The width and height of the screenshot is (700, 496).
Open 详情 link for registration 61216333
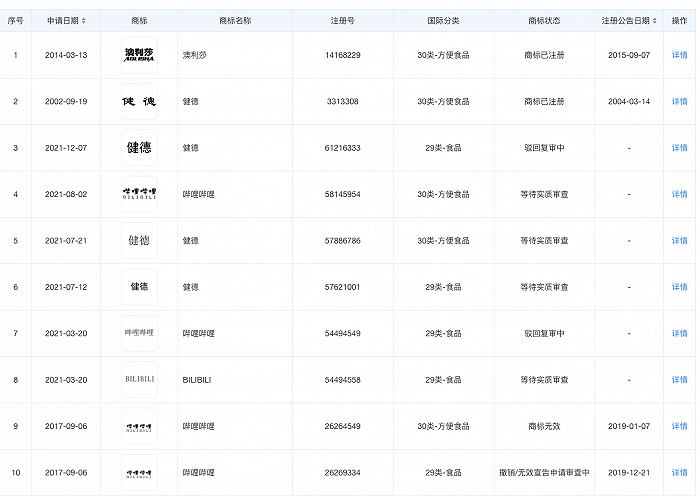pos(679,148)
